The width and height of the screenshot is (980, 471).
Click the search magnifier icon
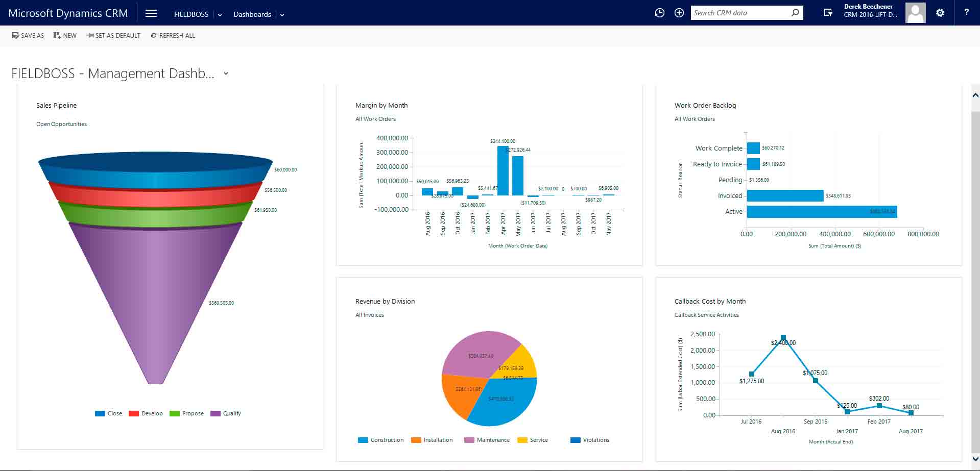pyautogui.click(x=795, y=13)
